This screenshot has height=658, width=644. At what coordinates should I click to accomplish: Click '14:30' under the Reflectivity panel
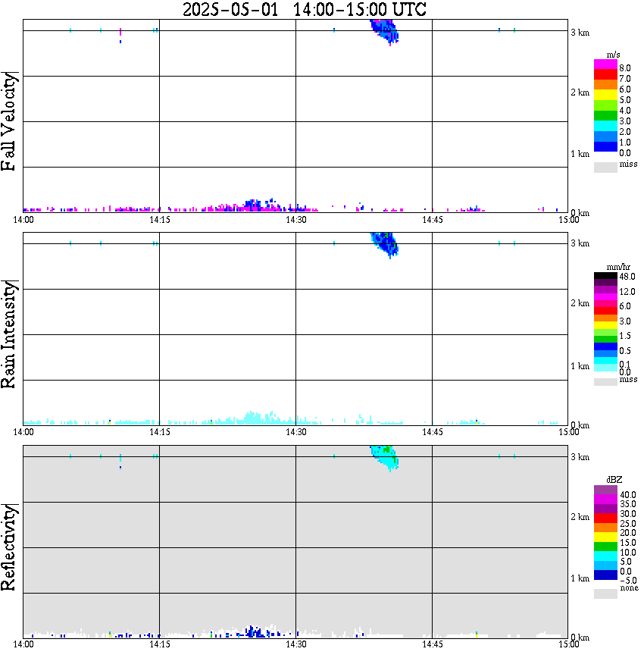coord(295,644)
